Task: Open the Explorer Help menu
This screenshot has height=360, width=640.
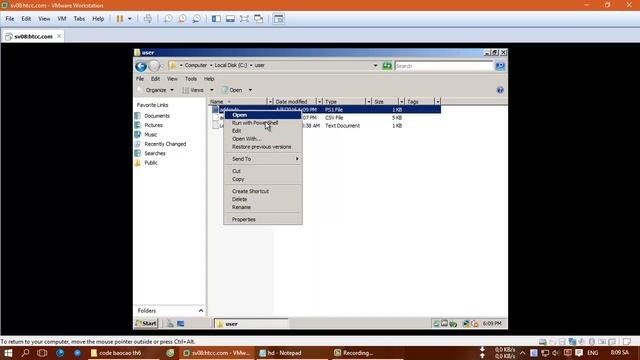Action: 209,79
